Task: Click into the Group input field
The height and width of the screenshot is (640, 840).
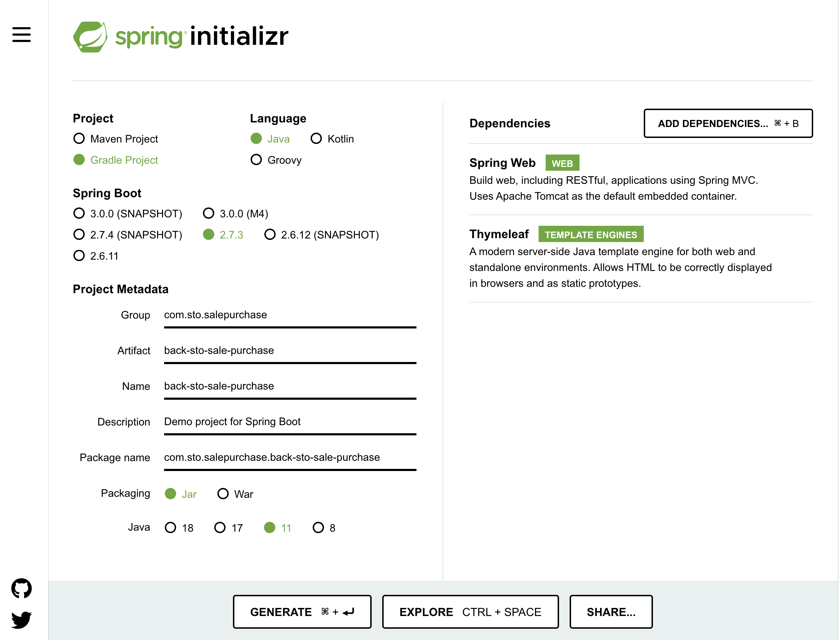Action: 290,315
